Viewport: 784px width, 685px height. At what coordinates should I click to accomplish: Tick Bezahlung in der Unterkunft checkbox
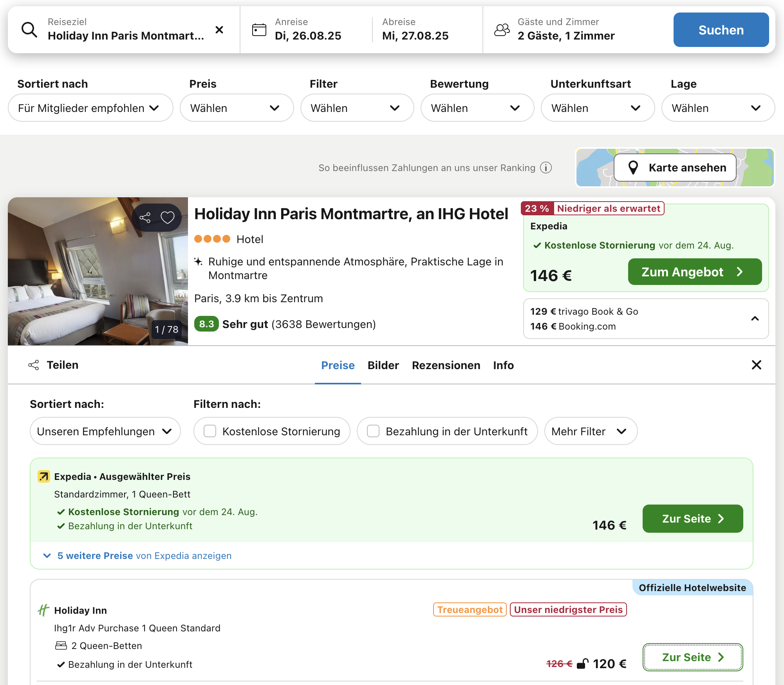coord(373,431)
